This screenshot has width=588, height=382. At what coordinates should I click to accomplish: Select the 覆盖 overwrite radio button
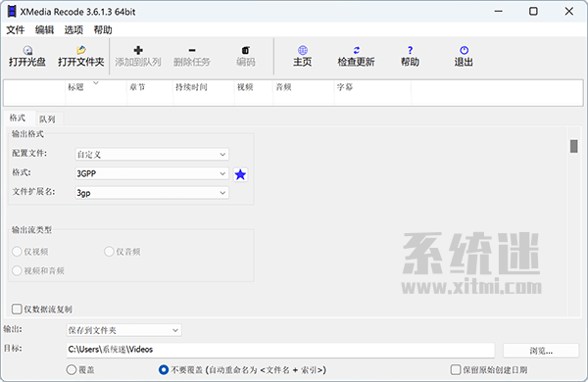72,370
